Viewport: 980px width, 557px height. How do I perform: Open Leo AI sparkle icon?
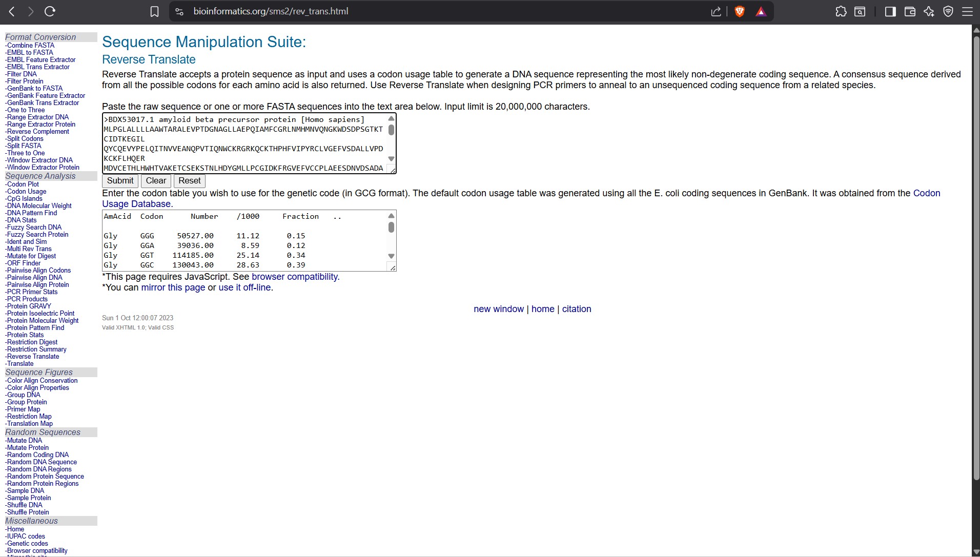(x=929, y=11)
